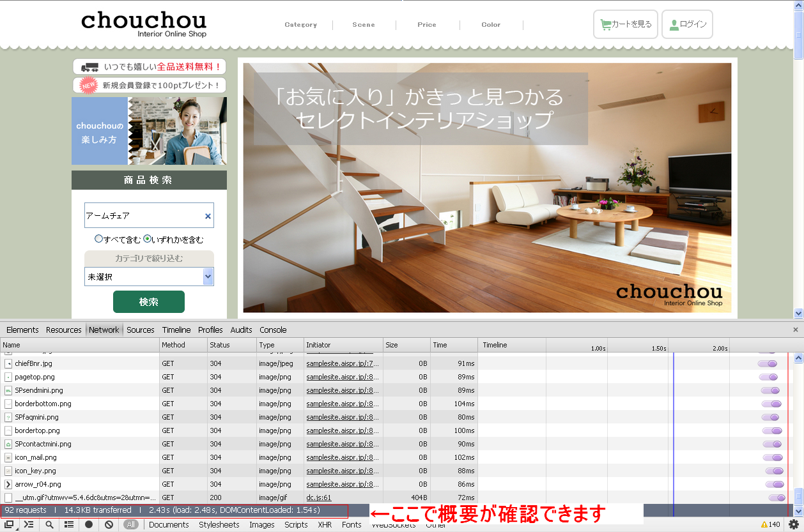Click the green 検索 button
Viewport: 804px width, 532px height.
coord(148,301)
